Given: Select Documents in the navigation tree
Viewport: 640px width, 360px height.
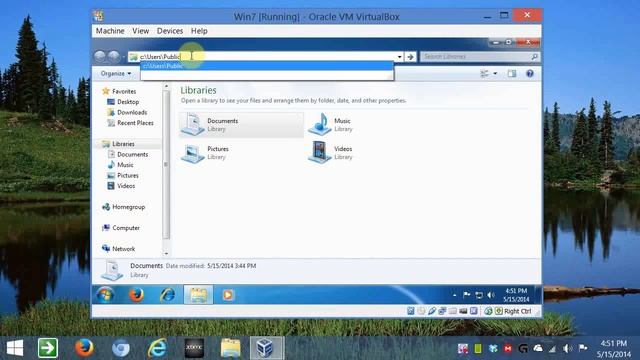Looking at the screenshot, I should [x=128, y=155].
